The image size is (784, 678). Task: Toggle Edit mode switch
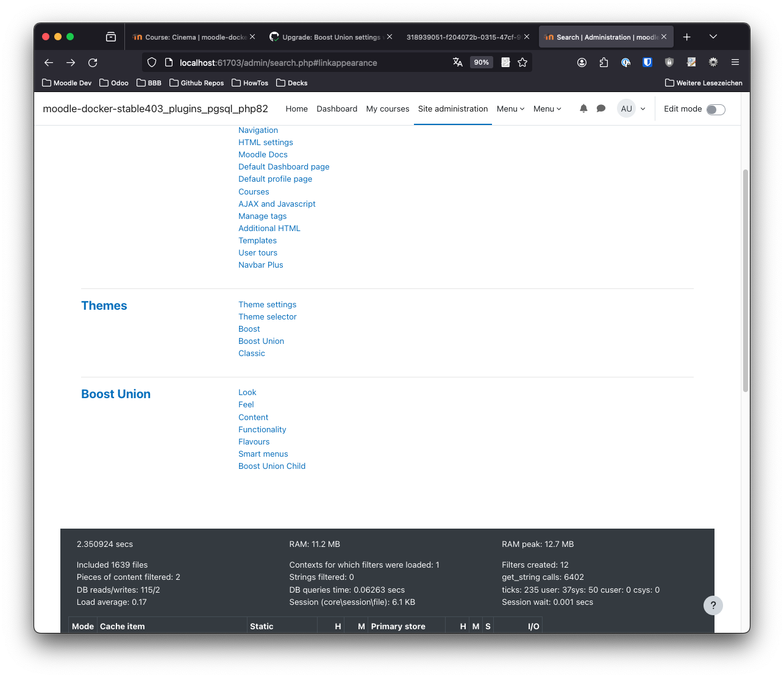(716, 110)
